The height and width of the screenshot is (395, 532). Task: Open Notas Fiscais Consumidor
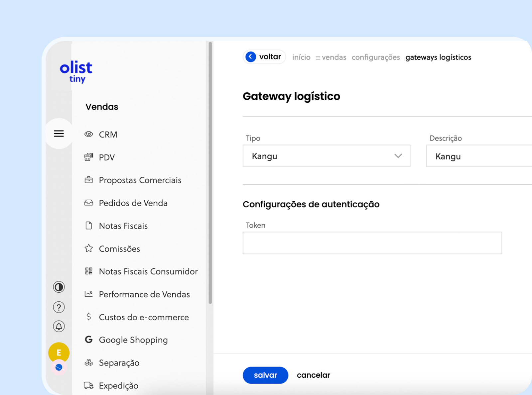(x=148, y=271)
